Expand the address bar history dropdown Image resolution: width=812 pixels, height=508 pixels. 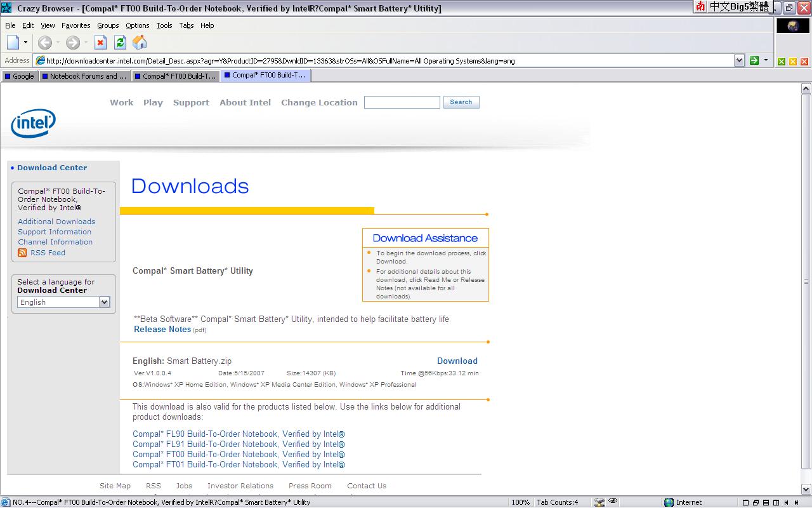coord(739,61)
